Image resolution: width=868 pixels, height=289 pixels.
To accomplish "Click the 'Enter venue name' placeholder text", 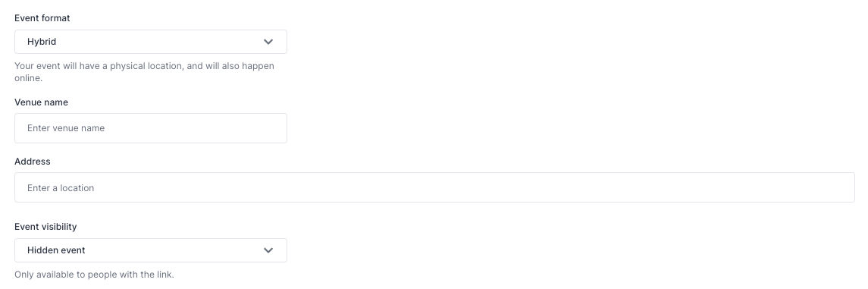I will click(x=66, y=128).
